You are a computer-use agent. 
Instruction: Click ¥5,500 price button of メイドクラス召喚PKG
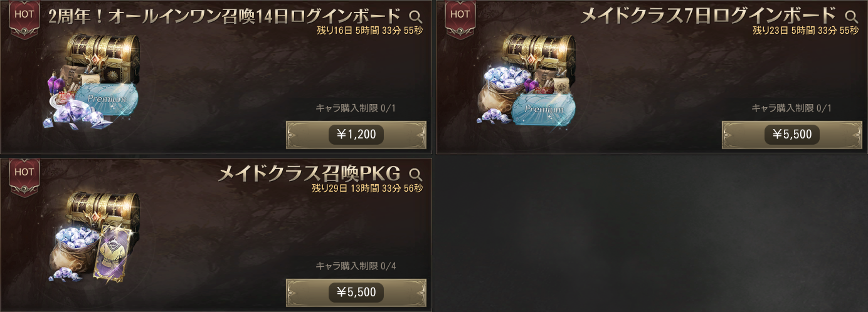click(356, 292)
